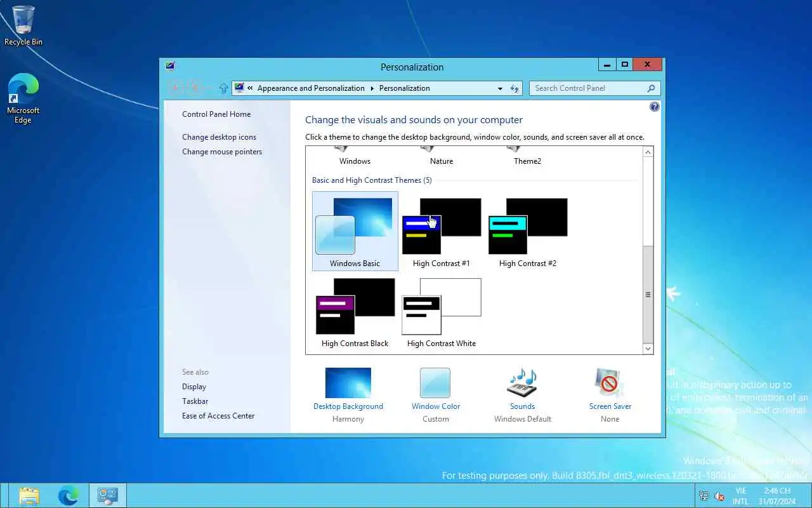Open File Explorer from the taskbar
The height and width of the screenshot is (508, 812).
(x=29, y=495)
